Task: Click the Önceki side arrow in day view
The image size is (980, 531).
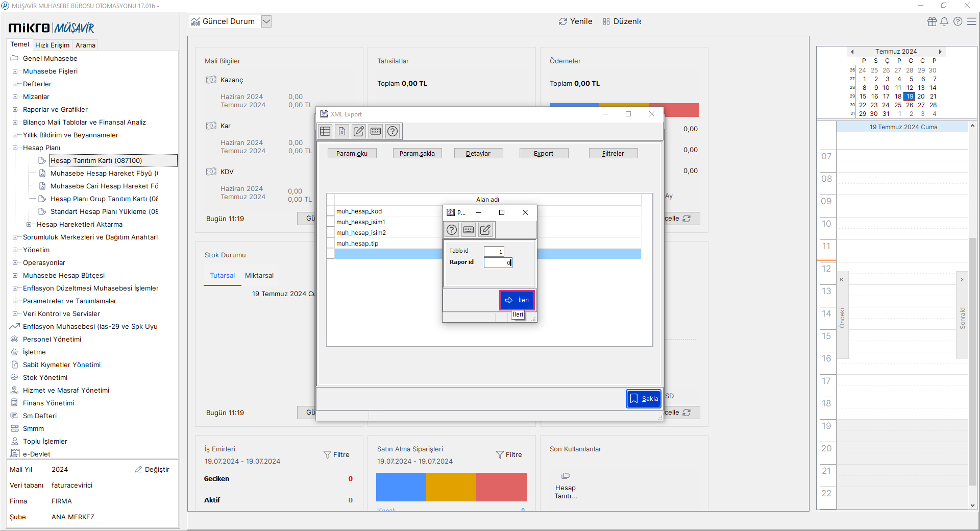Action: pyautogui.click(x=842, y=315)
